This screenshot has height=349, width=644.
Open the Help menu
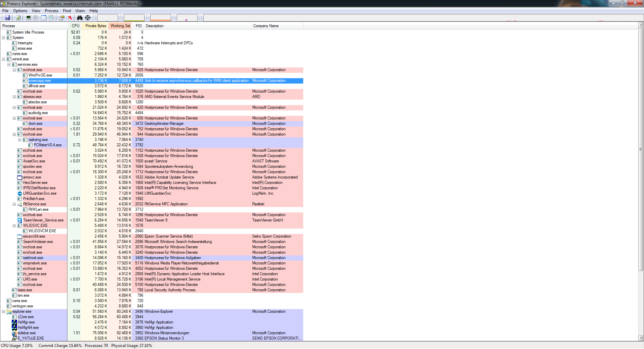point(94,11)
